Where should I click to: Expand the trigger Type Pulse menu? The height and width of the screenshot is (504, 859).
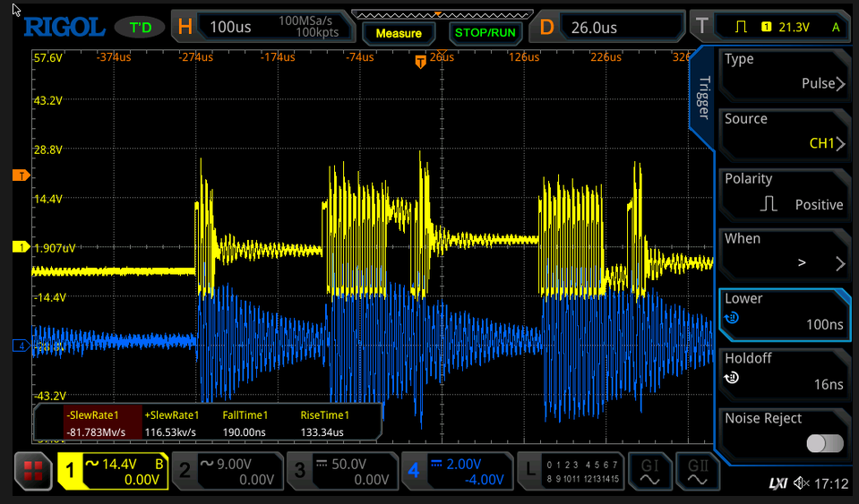click(784, 73)
